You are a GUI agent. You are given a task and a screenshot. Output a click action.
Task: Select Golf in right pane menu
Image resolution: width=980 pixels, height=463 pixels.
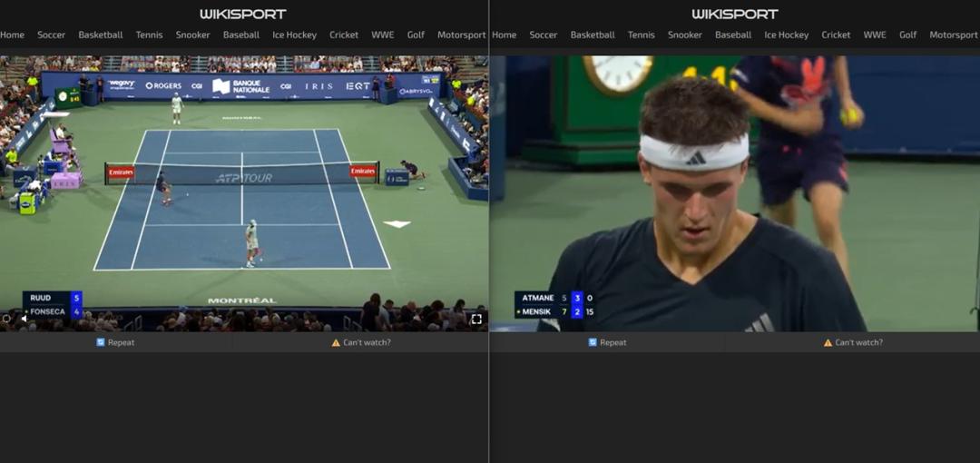pyautogui.click(x=907, y=35)
